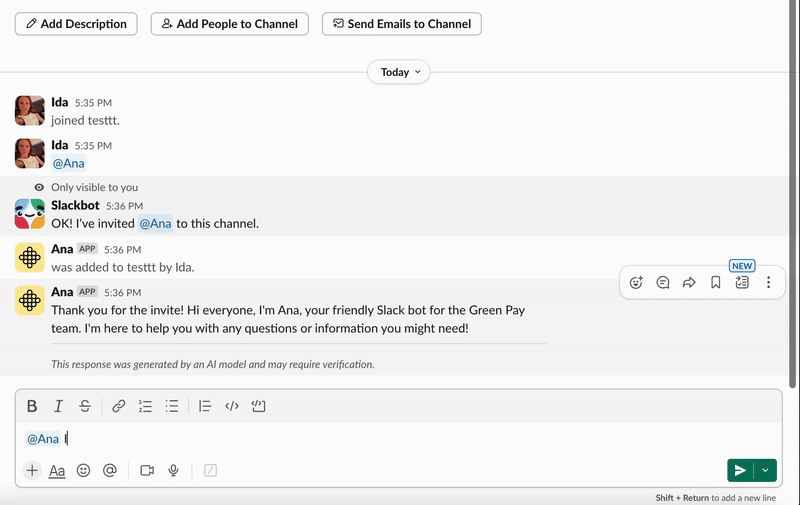The height and width of the screenshot is (505, 800).
Task: Toggle italic formatting in composer
Action: tap(58, 406)
